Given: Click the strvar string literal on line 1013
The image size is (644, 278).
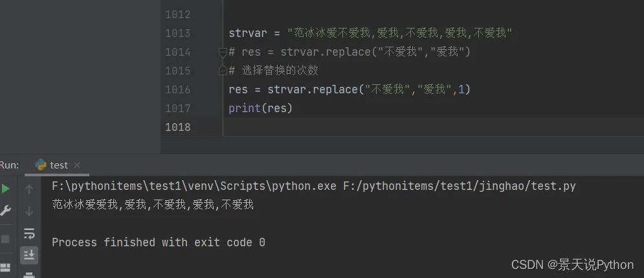Looking at the screenshot, I should point(399,33).
